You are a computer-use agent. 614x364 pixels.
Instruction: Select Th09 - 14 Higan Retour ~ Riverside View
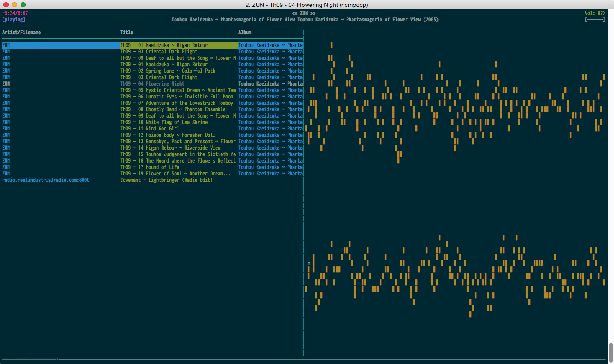coord(152,148)
